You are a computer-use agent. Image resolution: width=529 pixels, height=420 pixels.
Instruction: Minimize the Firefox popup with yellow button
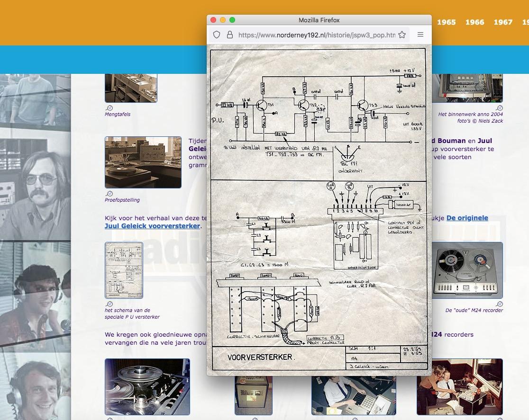[223, 20]
